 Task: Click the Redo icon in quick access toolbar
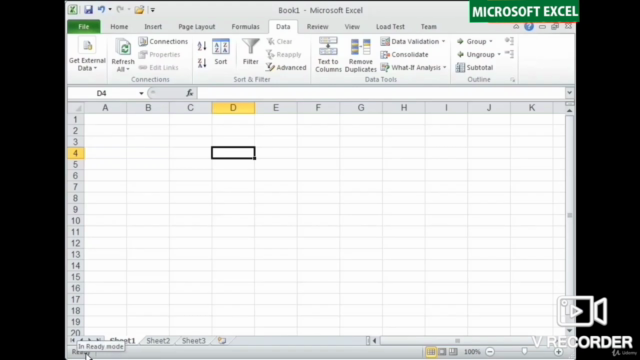click(120, 9)
